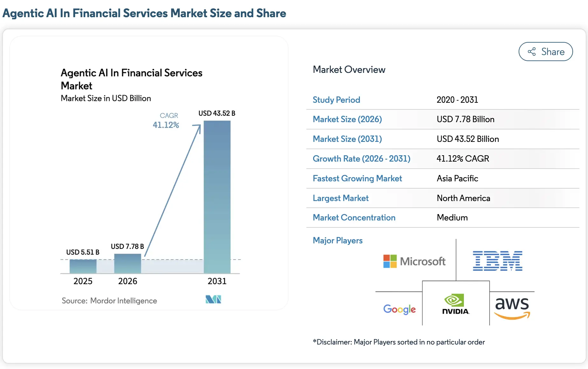
Task: Click the NVIDIA eye-shaped emblem icon
Action: [454, 300]
